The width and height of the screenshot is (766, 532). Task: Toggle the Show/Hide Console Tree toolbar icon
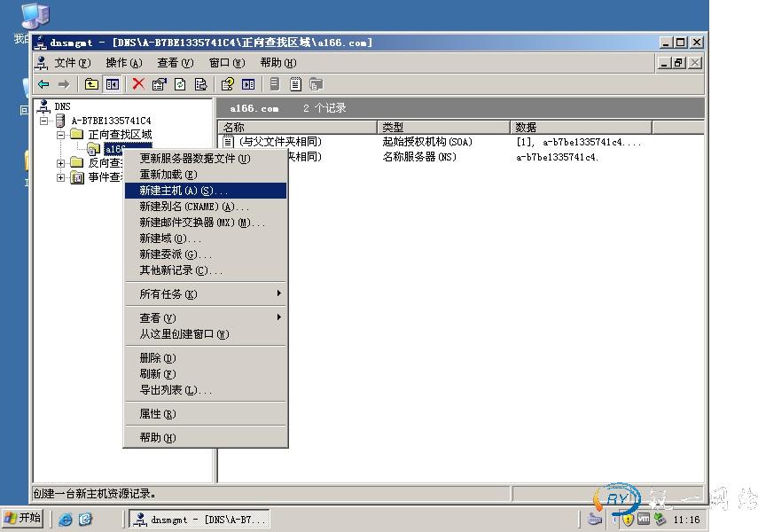[x=112, y=83]
